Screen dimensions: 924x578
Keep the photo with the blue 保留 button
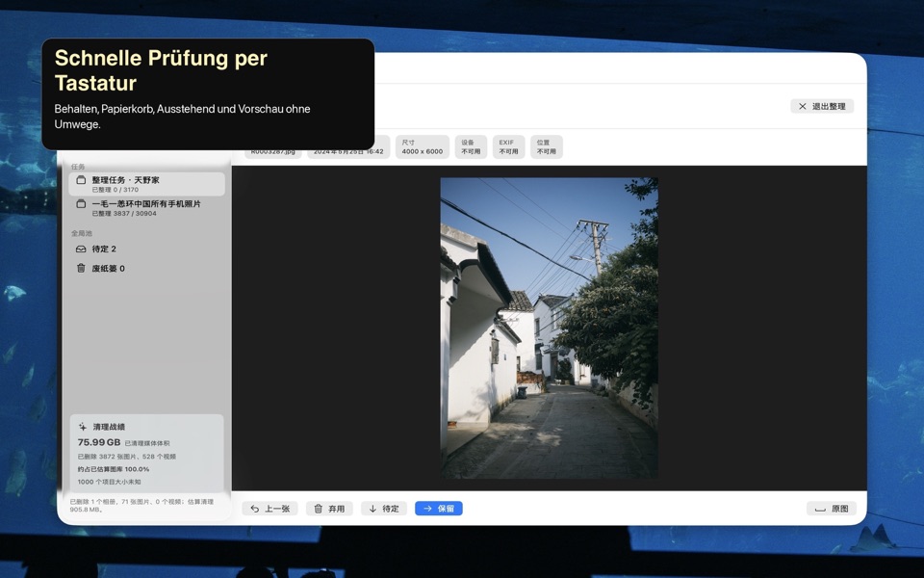[x=439, y=509]
